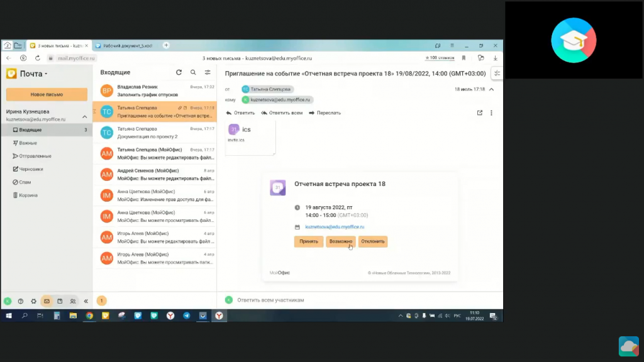Image resolution: width=644 pixels, height=362 pixels.
Task: Open Windows Start menu
Action: (x=9, y=315)
